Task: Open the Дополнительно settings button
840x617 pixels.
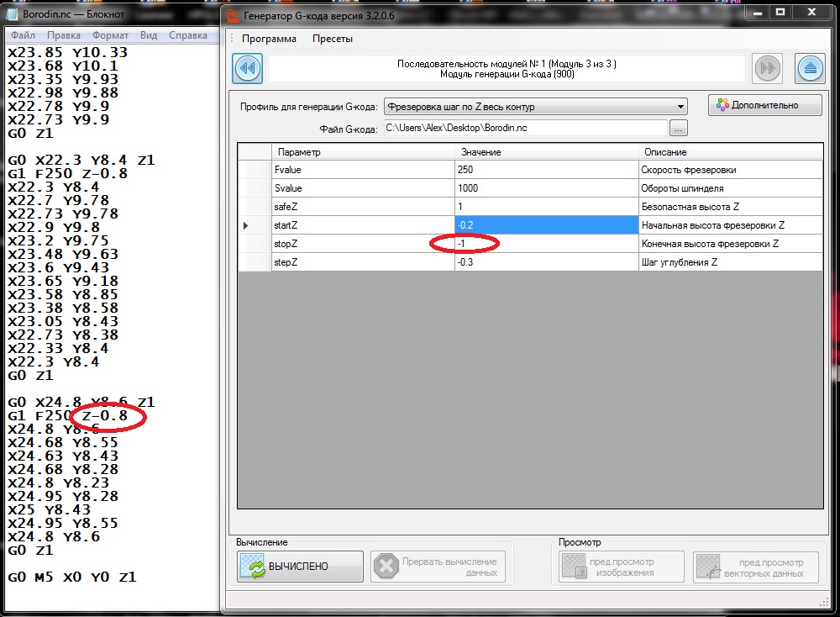Action: click(x=765, y=105)
